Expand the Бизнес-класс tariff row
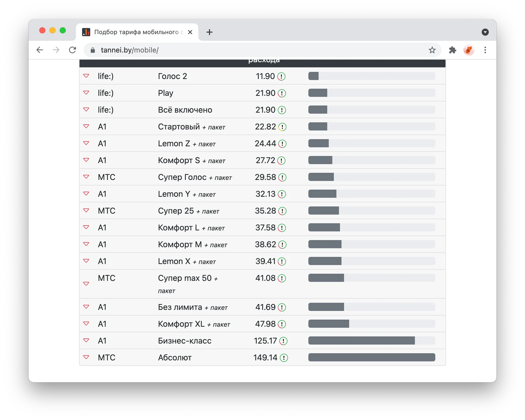Screen dimensions: 525x420 click(x=86, y=340)
